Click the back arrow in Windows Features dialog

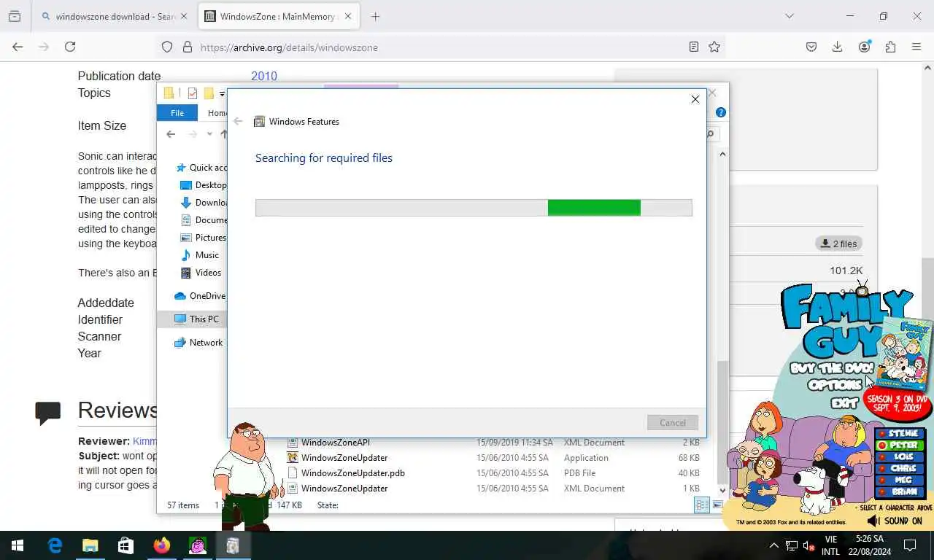point(238,122)
